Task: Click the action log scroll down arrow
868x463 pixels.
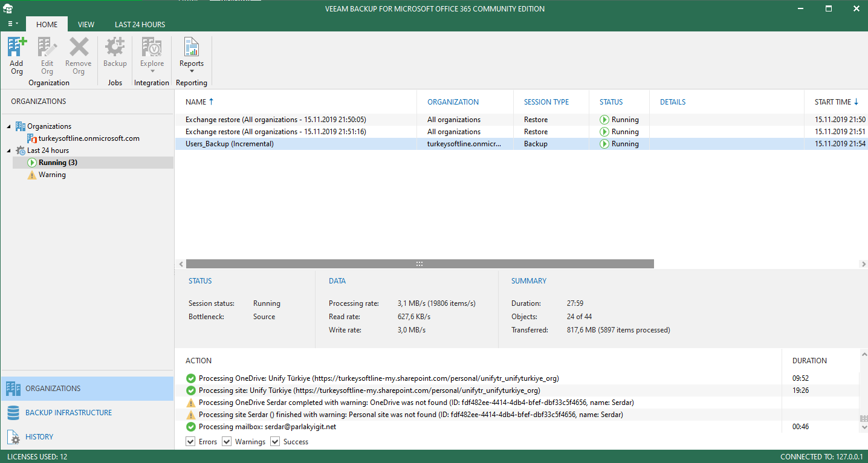Action: click(863, 428)
